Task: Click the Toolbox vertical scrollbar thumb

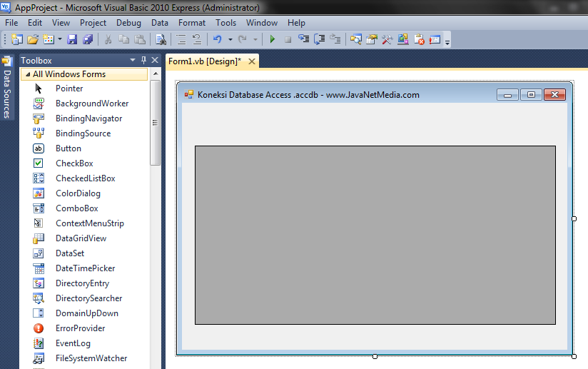Action: [156, 123]
